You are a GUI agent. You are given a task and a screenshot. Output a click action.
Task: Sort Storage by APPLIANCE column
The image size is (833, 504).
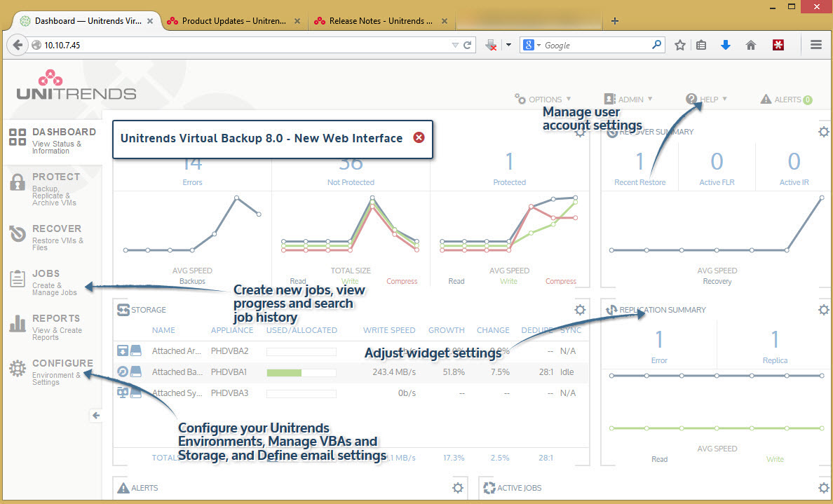pos(232,329)
